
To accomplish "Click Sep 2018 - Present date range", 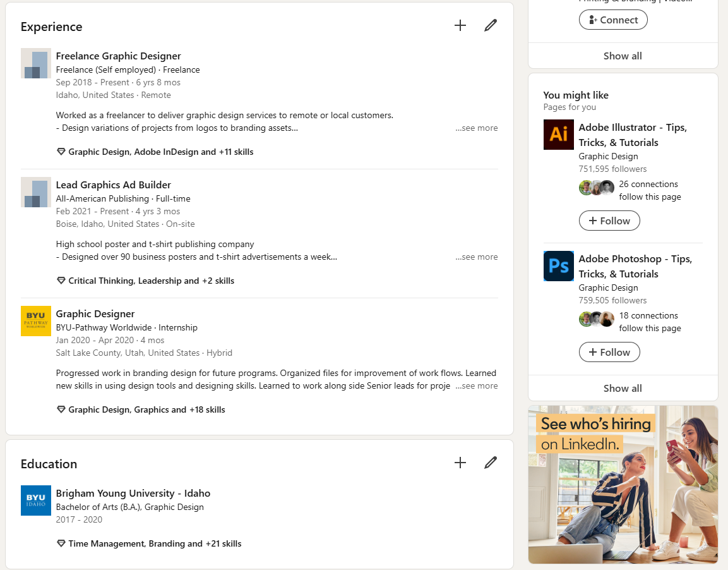I will pos(92,82).
